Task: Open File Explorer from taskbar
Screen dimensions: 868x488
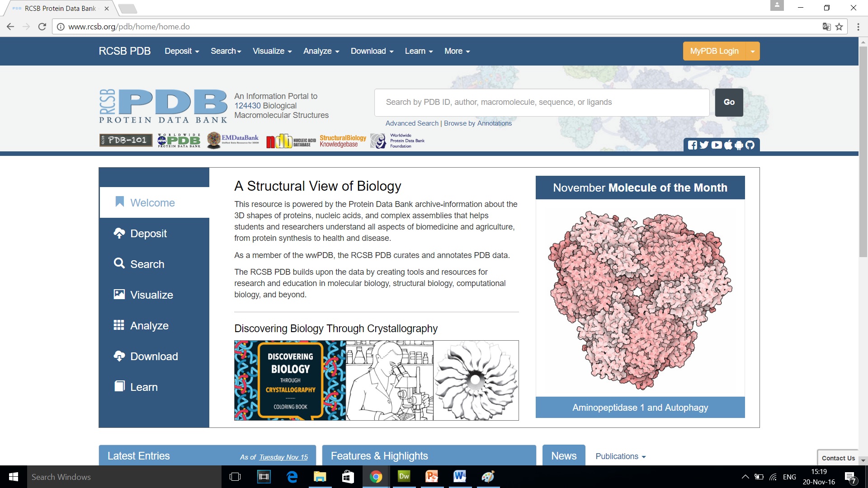Action: point(320,477)
